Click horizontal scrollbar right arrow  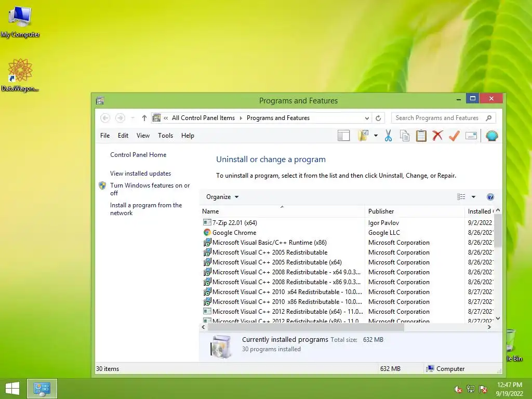[489, 327]
